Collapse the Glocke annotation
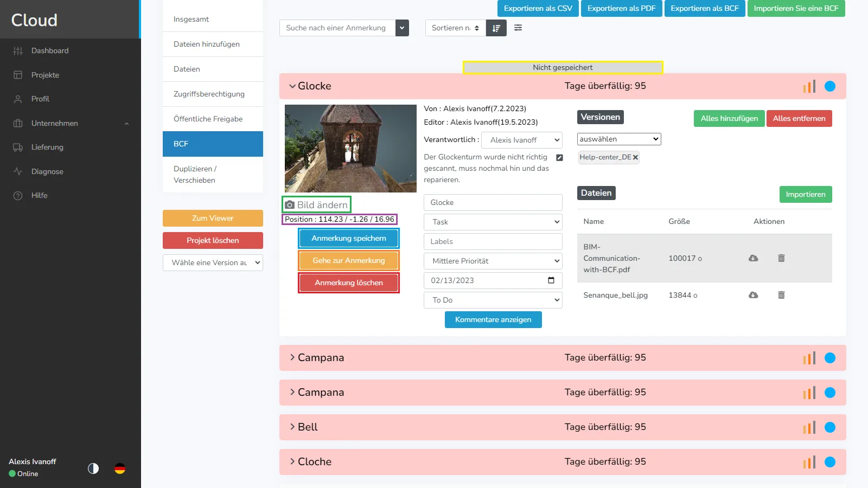This screenshot has height=488, width=868. coord(292,86)
